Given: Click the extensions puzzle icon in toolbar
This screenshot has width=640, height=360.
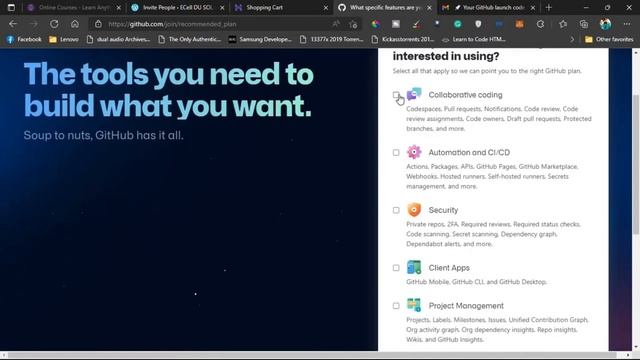Looking at the screenshot, I should (x=540, y=24).
